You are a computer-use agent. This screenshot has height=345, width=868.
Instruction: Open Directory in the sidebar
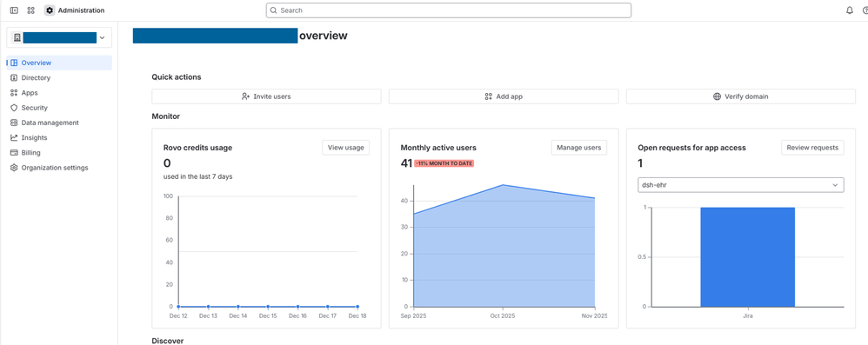coord(59,78)
